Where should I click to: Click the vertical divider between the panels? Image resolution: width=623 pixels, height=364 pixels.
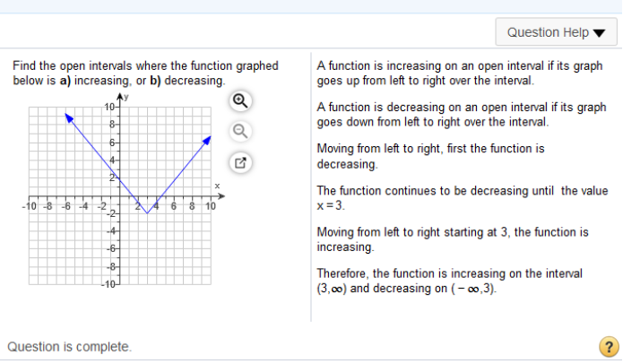click(311, 186)
